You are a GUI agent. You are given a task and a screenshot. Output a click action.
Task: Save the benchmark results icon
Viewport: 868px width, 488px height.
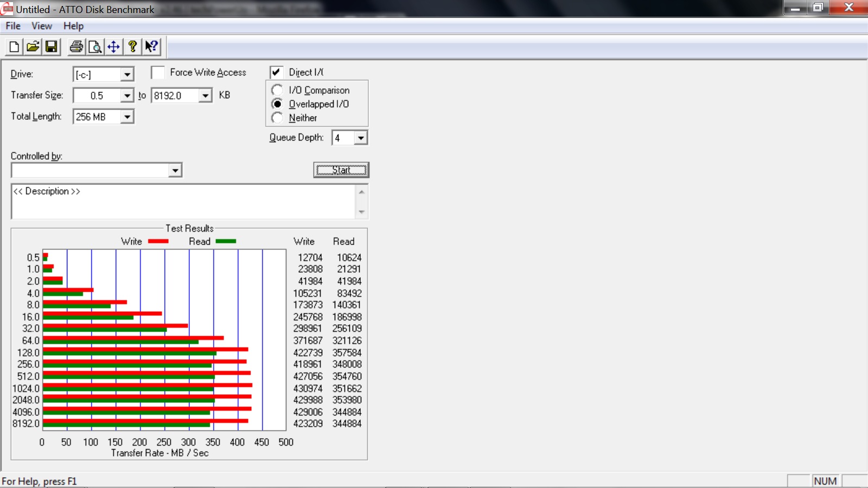[x=51, y=47]
